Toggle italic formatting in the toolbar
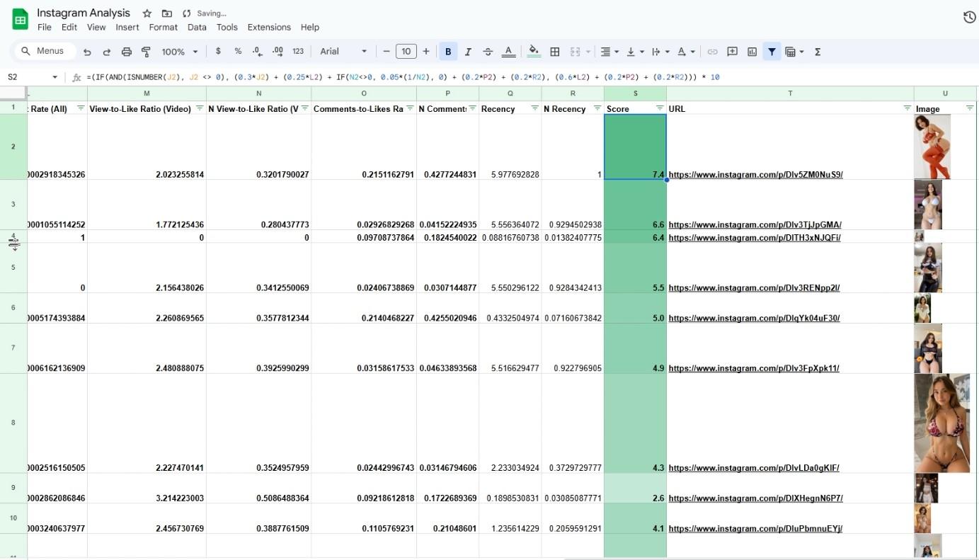 tap(468, 51)
